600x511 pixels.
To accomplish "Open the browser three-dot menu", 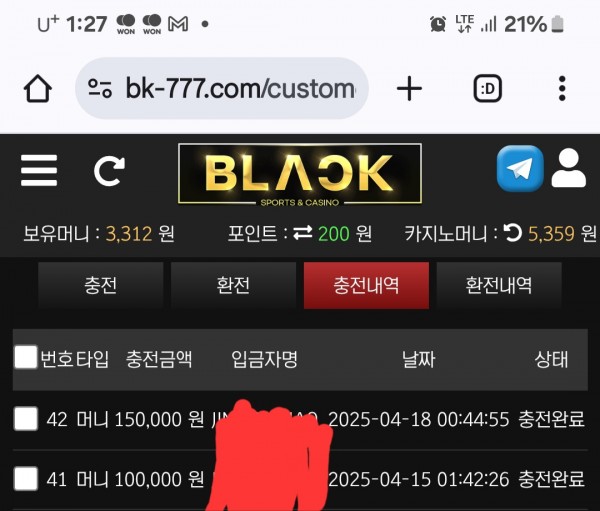I will pos(562,88).
